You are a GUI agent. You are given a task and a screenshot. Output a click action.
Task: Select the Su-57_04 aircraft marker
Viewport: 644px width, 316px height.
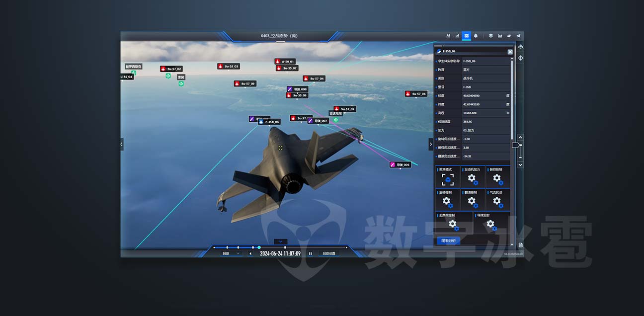click(x=314, y=79)
